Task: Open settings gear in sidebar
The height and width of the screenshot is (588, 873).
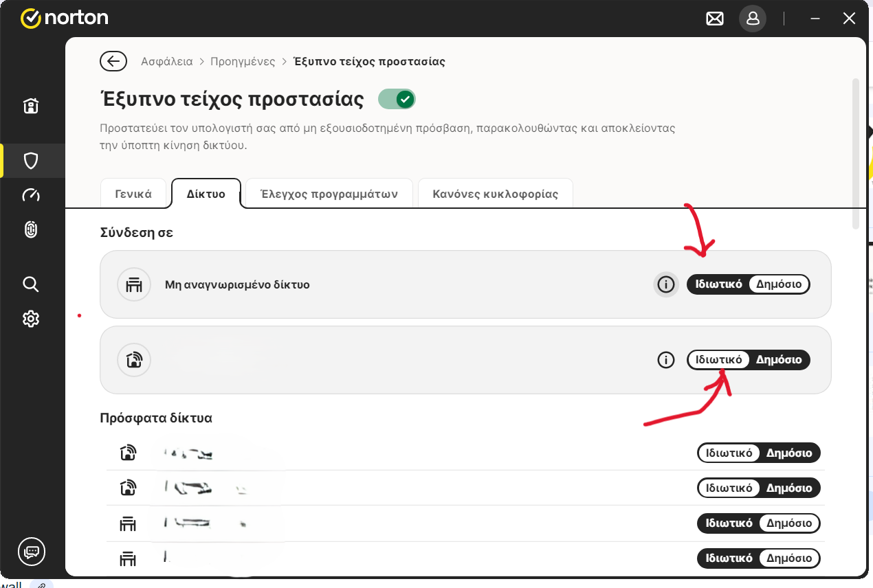Action: (31, 319)
